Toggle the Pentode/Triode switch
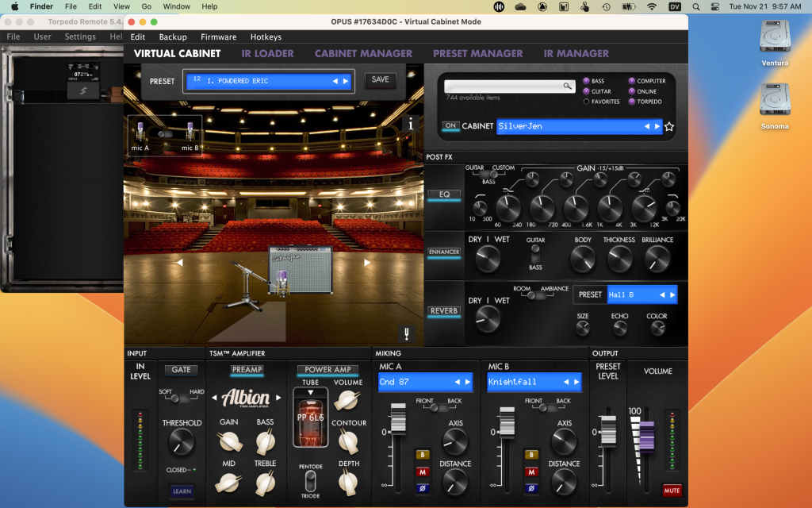The image size is (812, 508). pos(310,480)
